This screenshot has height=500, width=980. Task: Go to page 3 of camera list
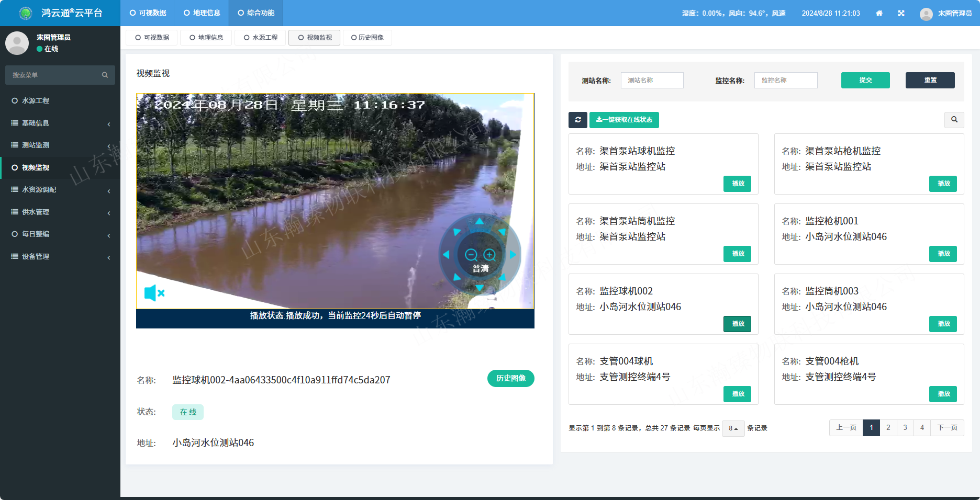click(905, 428)
